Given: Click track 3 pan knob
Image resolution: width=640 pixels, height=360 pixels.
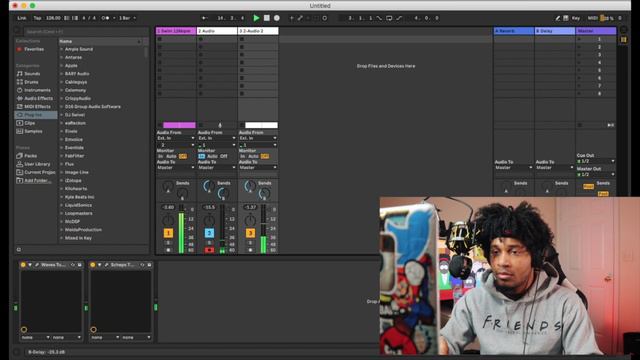Looking at the screenshot, I should pos(250,221).
